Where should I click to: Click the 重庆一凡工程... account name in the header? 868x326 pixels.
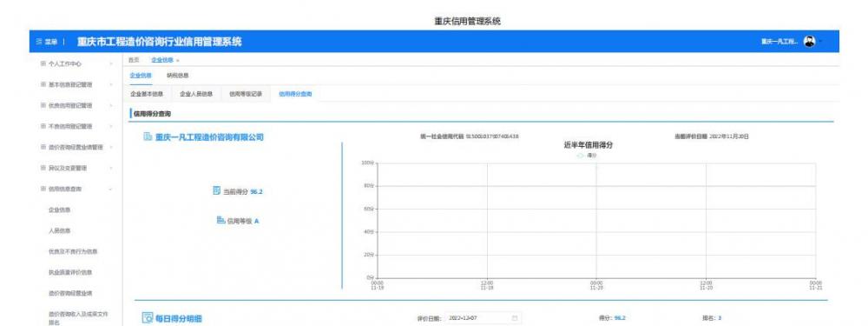779,42
